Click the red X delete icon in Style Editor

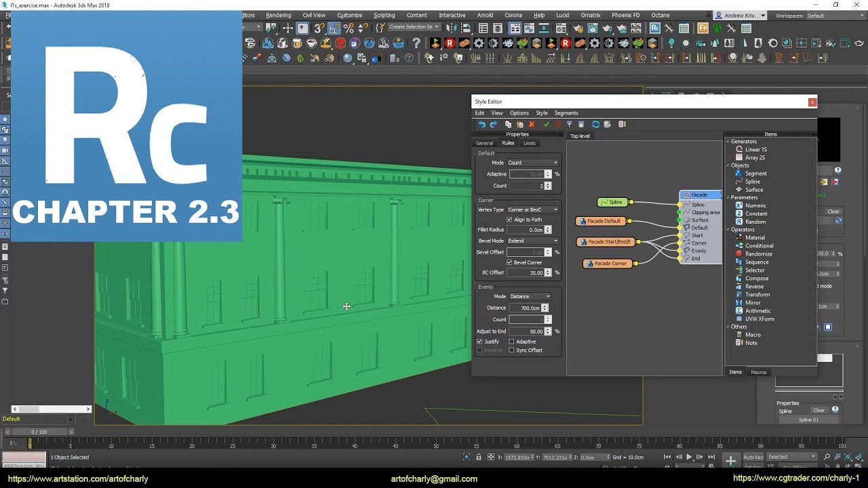(x=532, y=125)
